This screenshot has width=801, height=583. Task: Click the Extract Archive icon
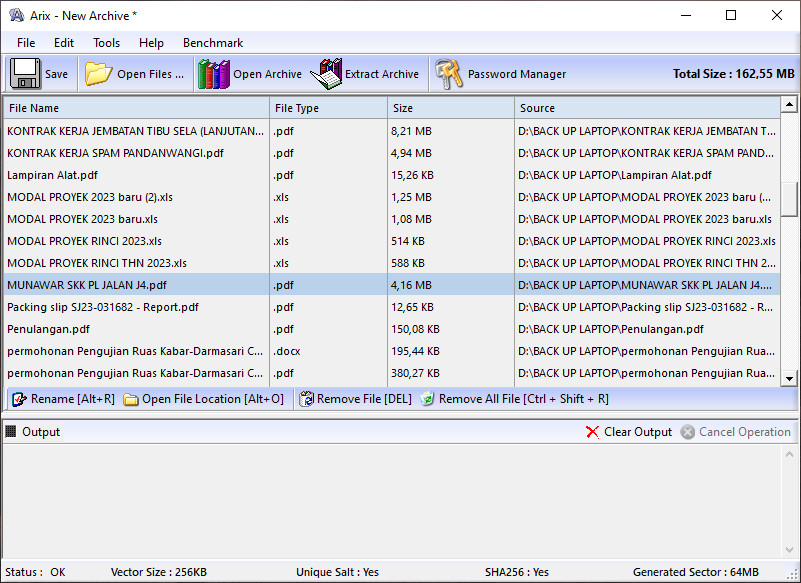pyautogui.click(x=326, y=74)
